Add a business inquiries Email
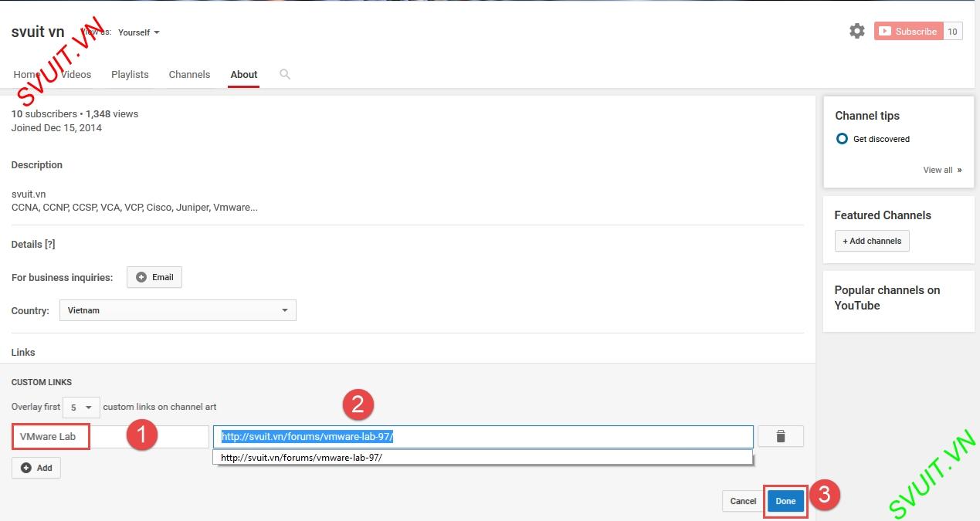 [154, 277]
